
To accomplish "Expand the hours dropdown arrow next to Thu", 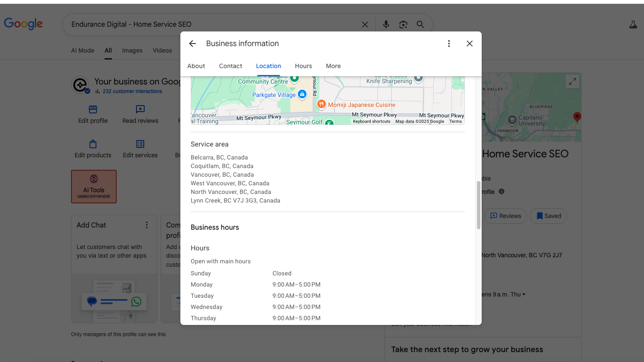I will 524,294.
